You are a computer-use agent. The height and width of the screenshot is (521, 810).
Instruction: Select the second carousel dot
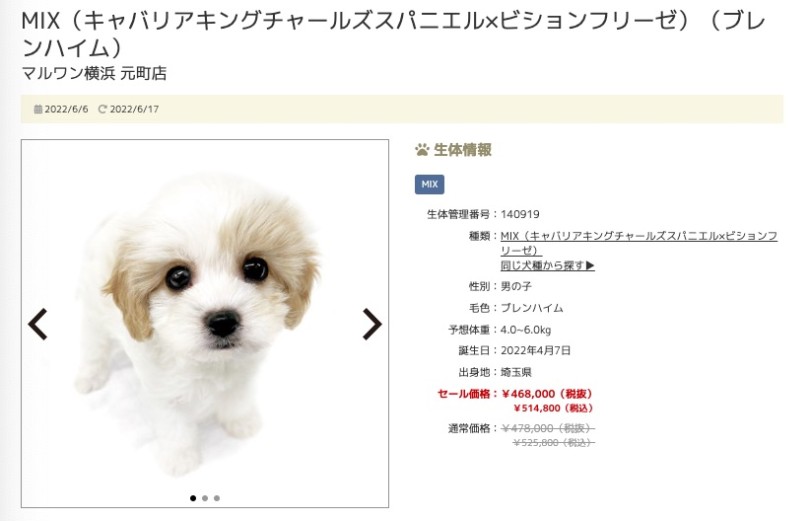(205, 498)
